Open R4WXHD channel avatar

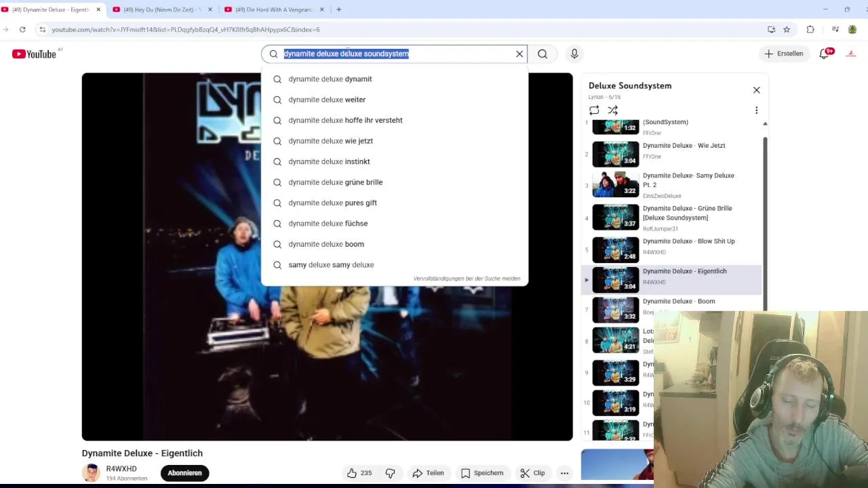click(91, 473)
